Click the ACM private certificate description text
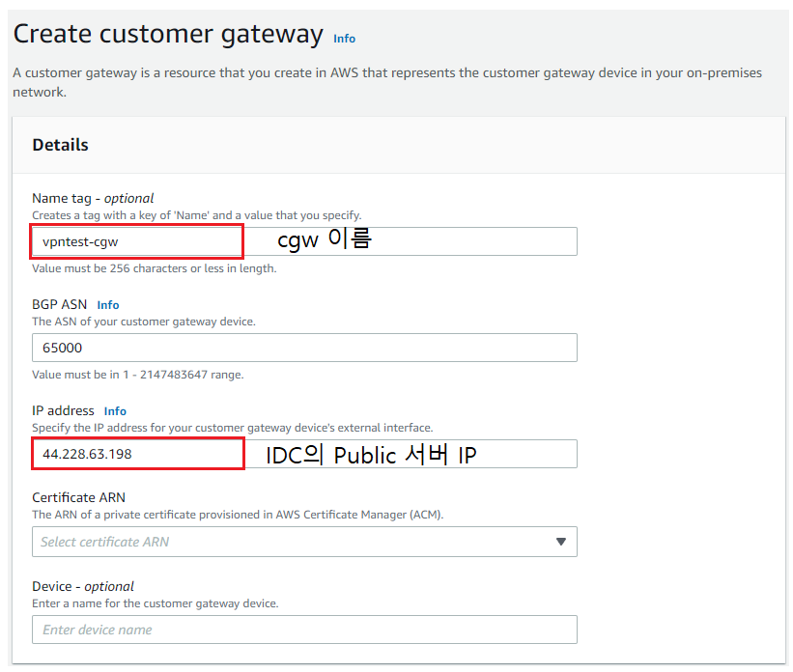Image resolution: width=793 pixels, height=672 pixels. click(x=238, y=515)
